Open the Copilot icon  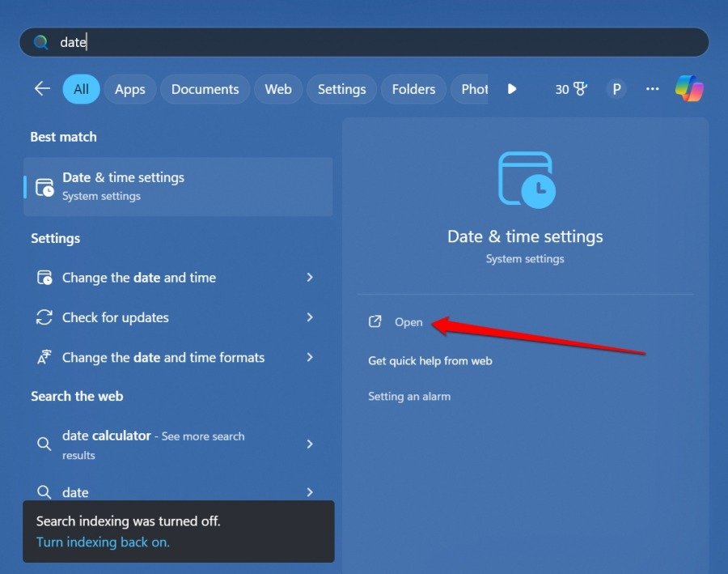[x=689, y=89]
